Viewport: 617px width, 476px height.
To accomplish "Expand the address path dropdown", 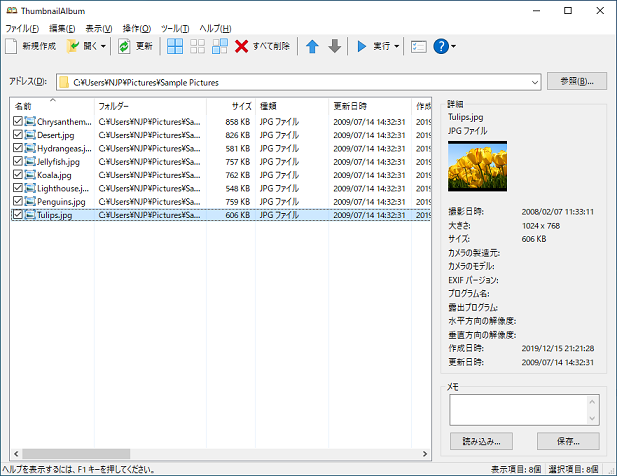I will tap(534, 82).
